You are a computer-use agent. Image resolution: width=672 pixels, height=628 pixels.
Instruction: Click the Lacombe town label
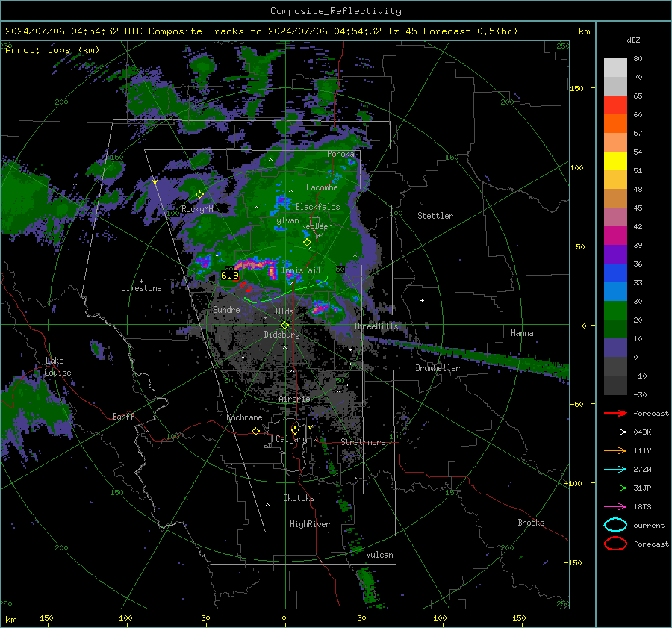point(322,187)
